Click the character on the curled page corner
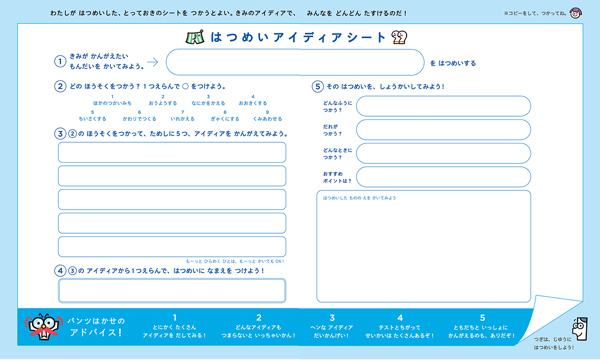This screenshot has width=600, height=360. [x=580, y=328]
